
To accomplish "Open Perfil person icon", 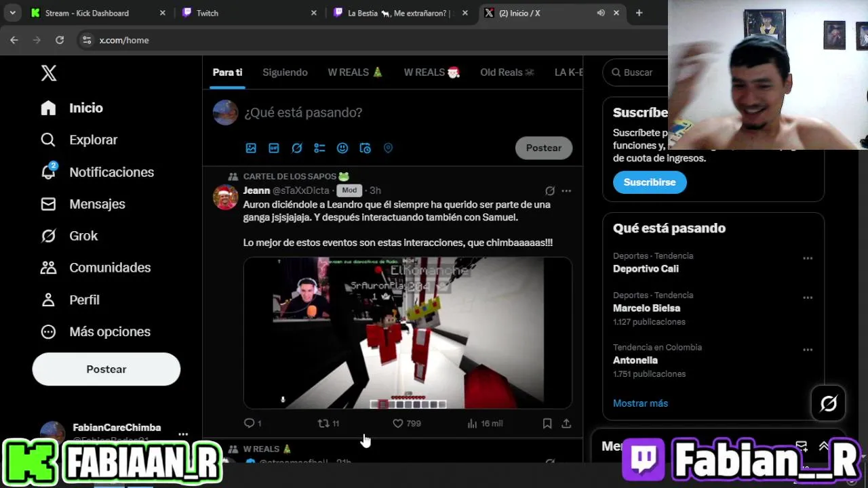I will tap(48, 300).
